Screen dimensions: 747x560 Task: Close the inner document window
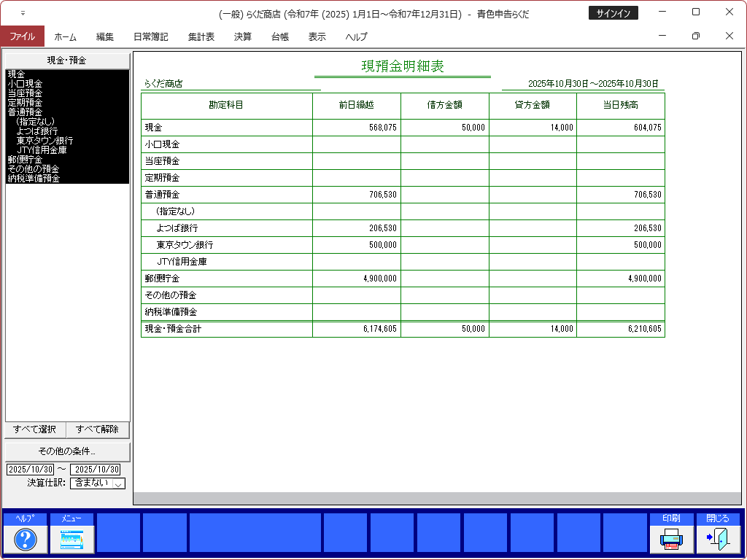pos(729,36)
